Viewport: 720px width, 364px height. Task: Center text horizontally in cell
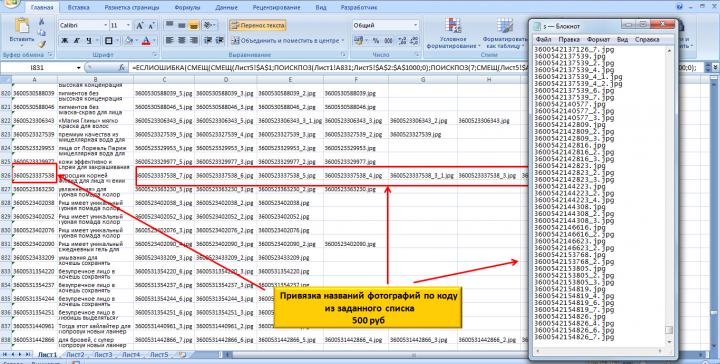tap(181, 40)
